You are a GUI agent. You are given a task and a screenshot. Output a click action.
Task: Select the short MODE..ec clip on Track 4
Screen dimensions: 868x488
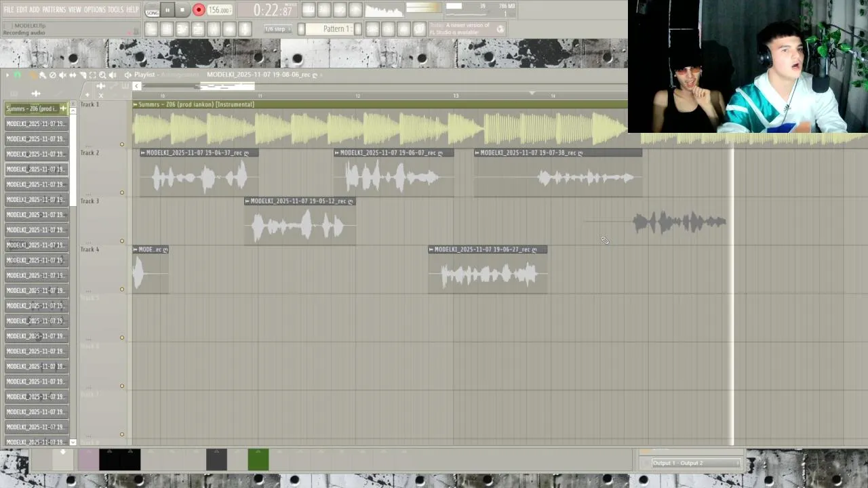pos(151,270)
